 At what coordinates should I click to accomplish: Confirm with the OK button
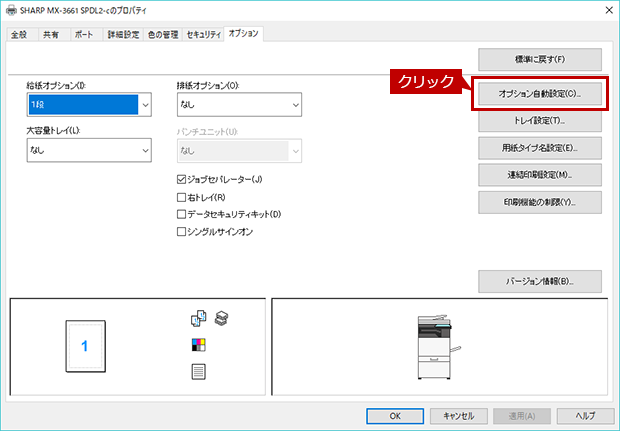point(395,416)
